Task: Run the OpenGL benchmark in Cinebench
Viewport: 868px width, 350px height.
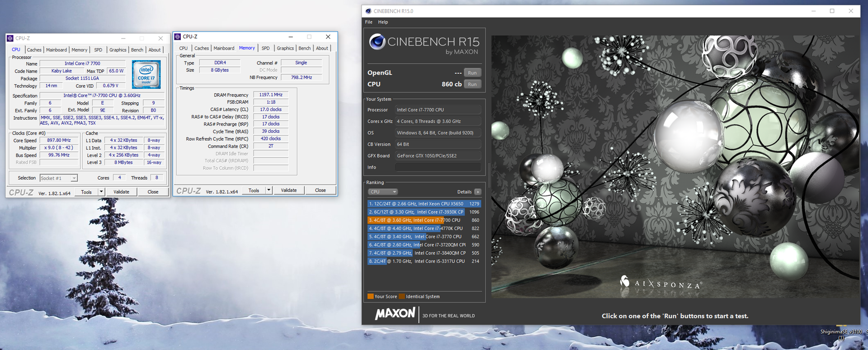Action: click(x=472, y=73)
